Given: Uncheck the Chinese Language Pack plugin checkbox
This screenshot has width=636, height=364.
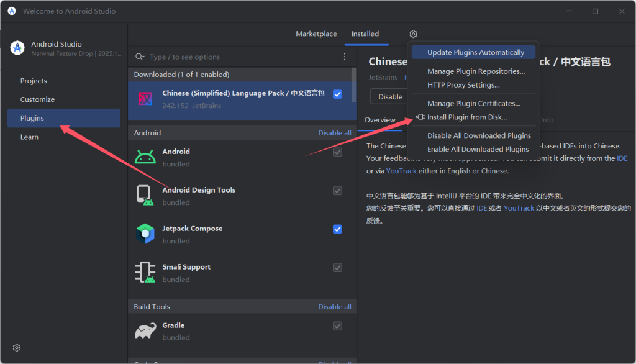Looking at the screenshot, I should tap(337, 94).
